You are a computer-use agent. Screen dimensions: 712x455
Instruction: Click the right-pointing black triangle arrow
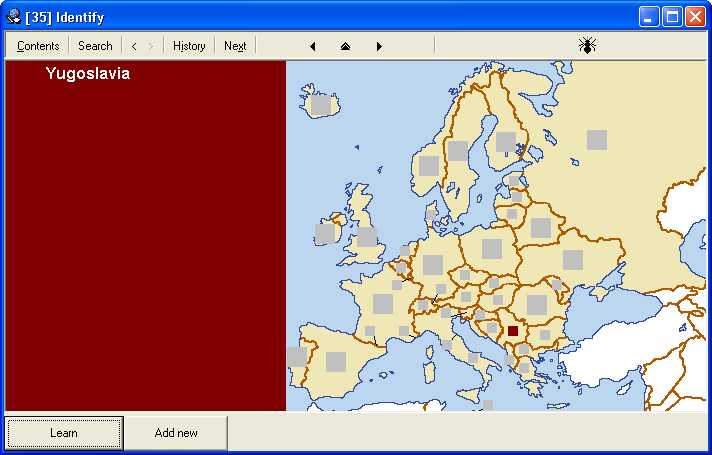(379, 46)
